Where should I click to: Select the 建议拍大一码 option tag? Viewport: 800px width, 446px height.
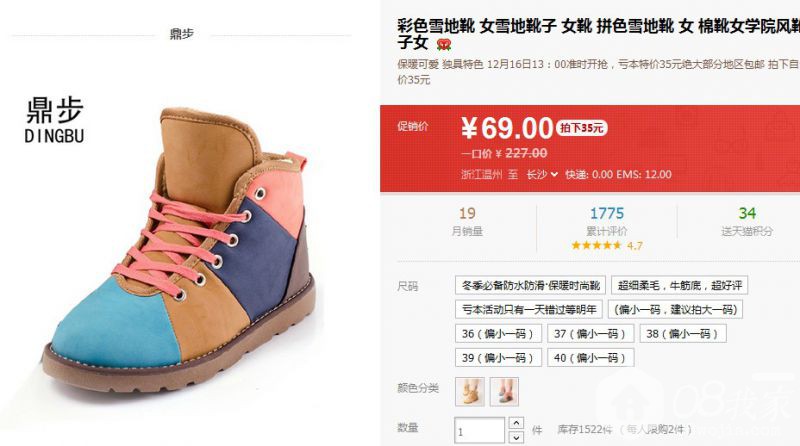click(x=676, y=309)
